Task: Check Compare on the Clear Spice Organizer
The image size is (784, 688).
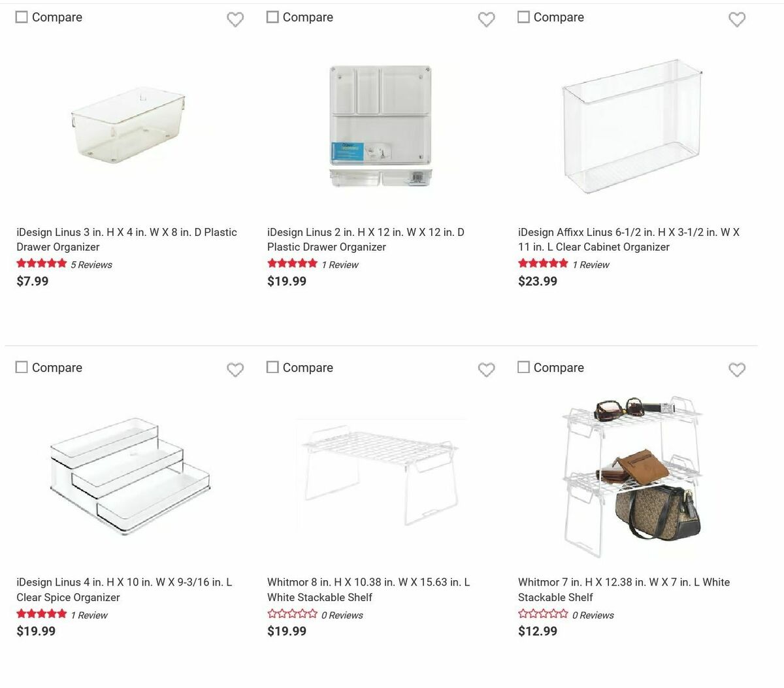Action: click(x=22, y=367)
